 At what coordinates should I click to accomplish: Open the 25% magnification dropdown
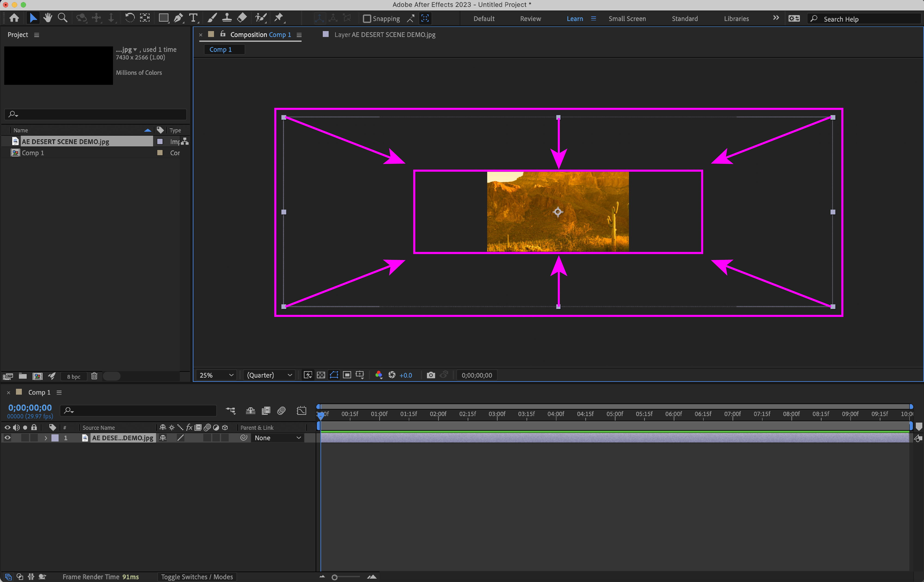[x=216, y=375]
